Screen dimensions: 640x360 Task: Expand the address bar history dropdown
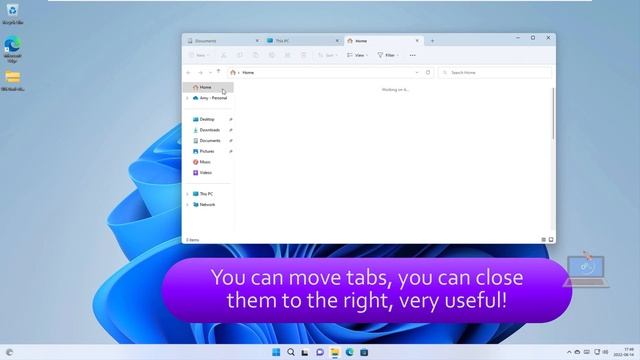[x=417, y=73]
